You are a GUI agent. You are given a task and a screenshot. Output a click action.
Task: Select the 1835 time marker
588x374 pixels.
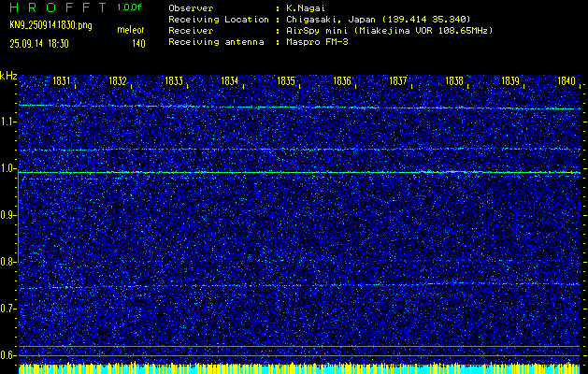coord(286,80)
